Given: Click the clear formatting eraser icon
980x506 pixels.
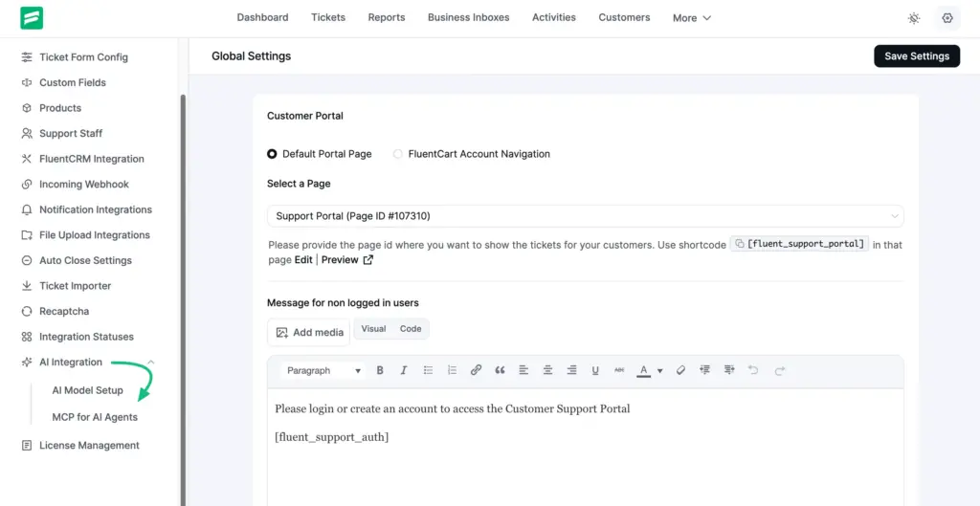Looking at the screenshot, I should click(680, 370).
